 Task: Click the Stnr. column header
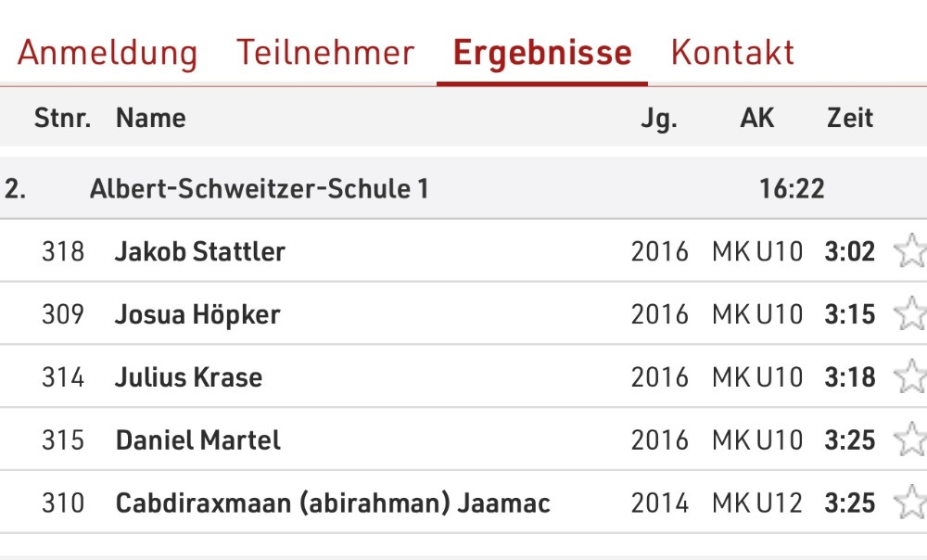pos(63,118)
